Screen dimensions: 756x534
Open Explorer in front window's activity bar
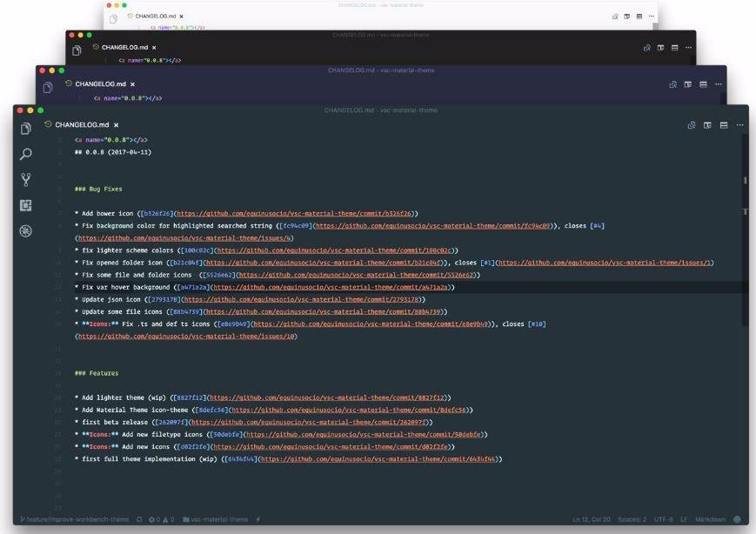(x=26, y=129)
